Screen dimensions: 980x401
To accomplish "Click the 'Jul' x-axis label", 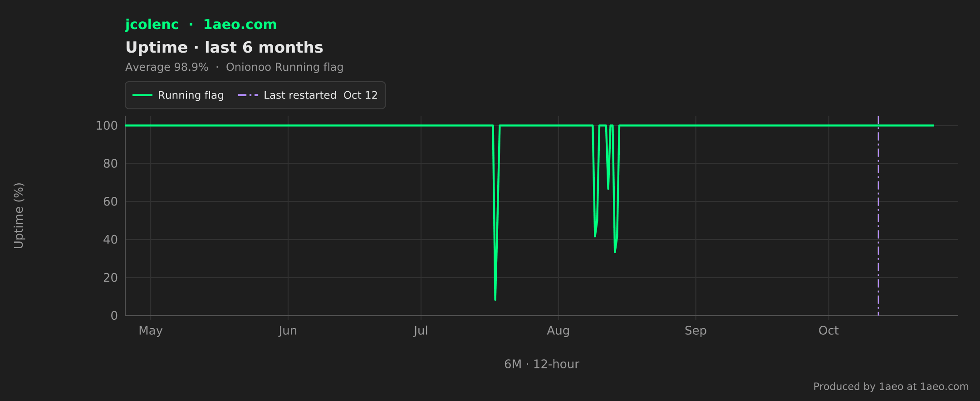I will [x=421, y=331].
